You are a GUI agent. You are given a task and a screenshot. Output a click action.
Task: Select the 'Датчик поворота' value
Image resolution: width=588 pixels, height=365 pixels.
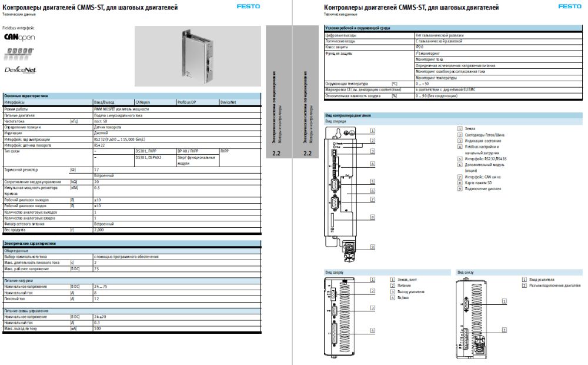click(107, 127)
